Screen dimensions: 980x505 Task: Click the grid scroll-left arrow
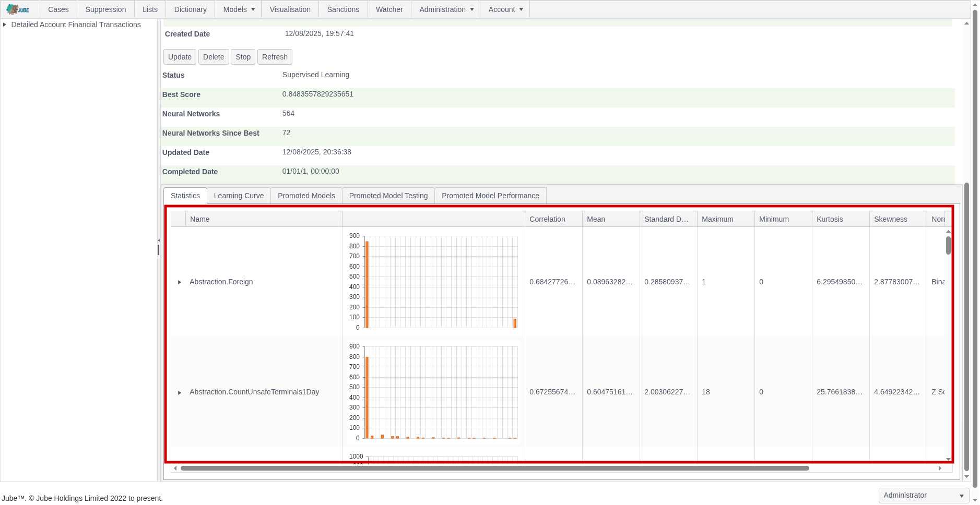pos(175,468)
